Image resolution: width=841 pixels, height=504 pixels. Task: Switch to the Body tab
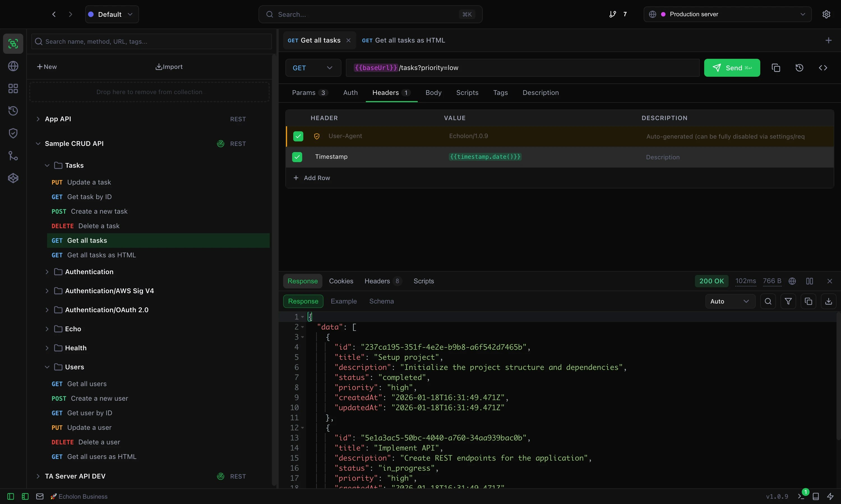(433, 92)
